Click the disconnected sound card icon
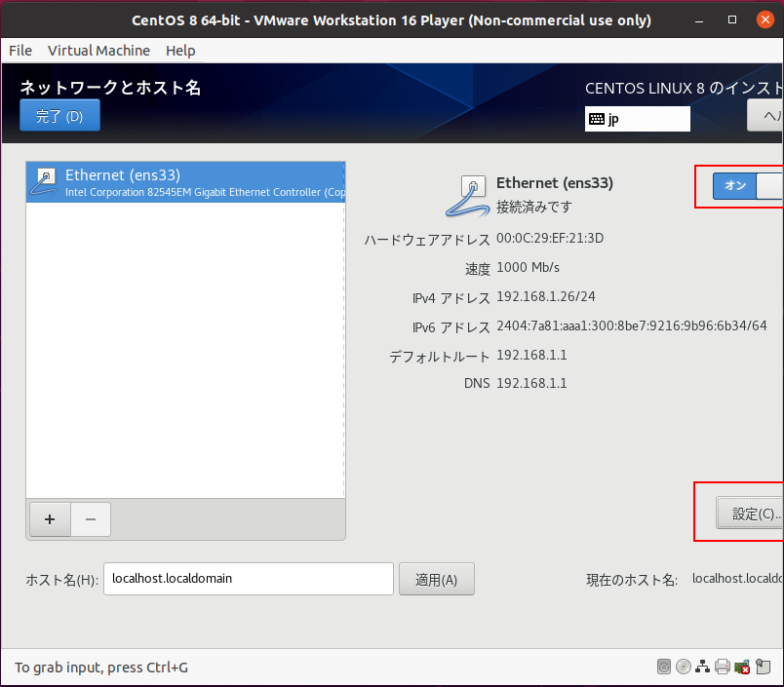The image size is (784, 687). [742, 668]
